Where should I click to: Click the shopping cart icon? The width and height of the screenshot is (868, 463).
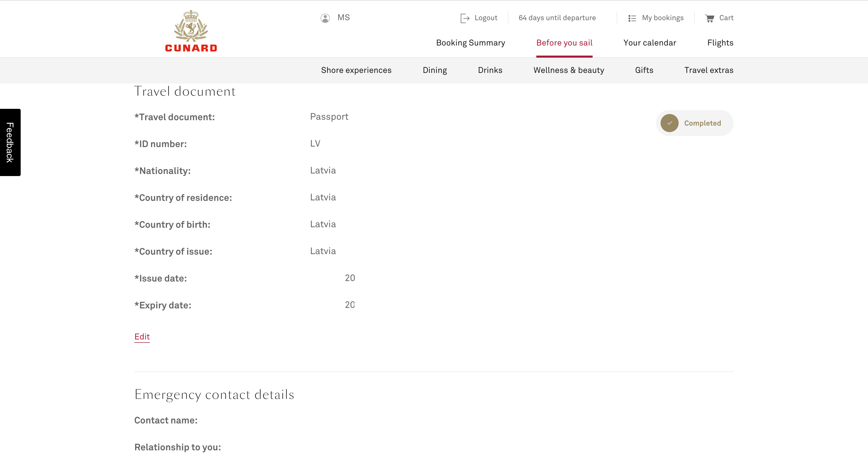[x=710, y=18]
